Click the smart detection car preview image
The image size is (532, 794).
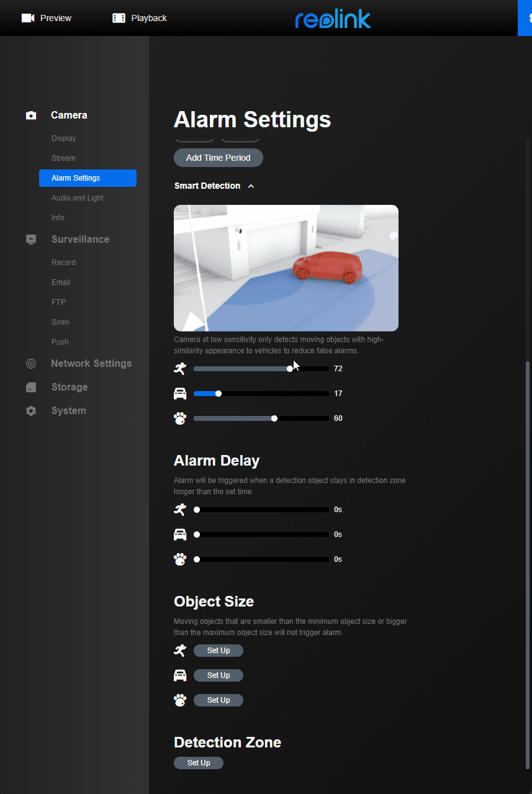tap(286, 268)
